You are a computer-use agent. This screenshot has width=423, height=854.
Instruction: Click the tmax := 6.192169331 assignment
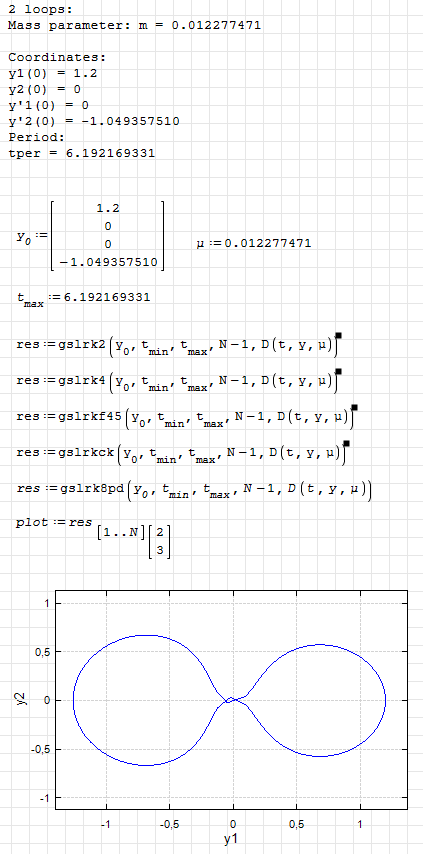pyautogui.click(x=84, y=298)
